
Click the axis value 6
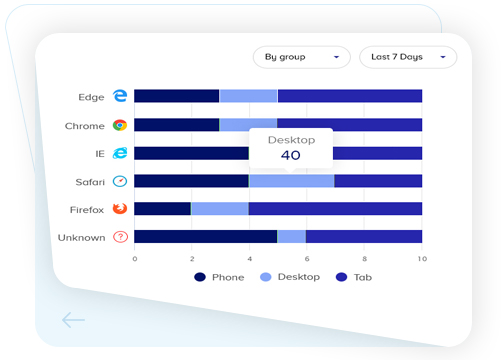tap(307, 259)
